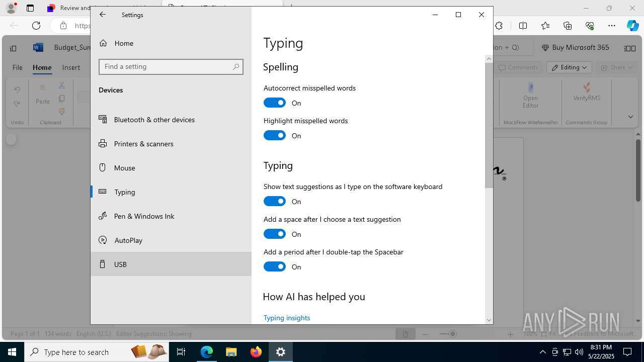Open Pen & Windows Ink settings
The height and width of the screenshot is (362, 644).
[171, 216]
